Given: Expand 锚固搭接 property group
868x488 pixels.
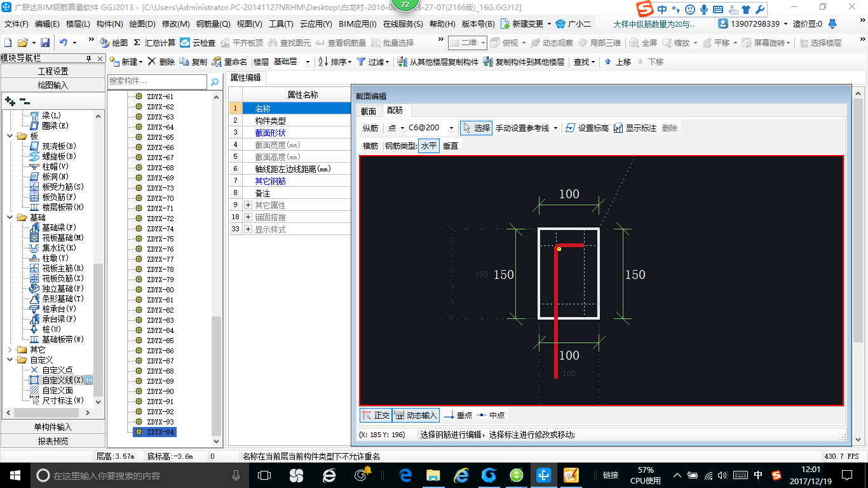Looking at the screenshot, I should [x=248, y=217].
